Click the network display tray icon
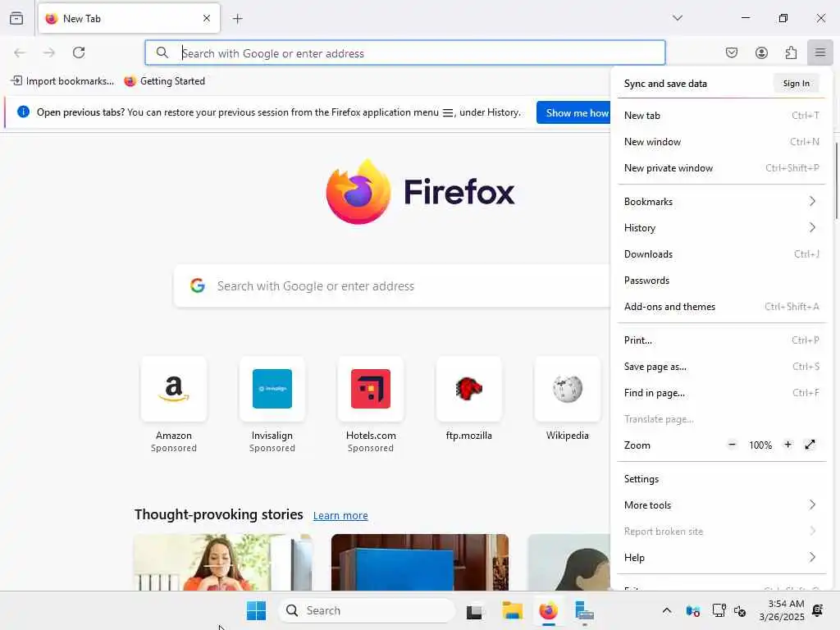Image resolution: width=840 pixels, height=630 pixels. click(x=719, y=610)
